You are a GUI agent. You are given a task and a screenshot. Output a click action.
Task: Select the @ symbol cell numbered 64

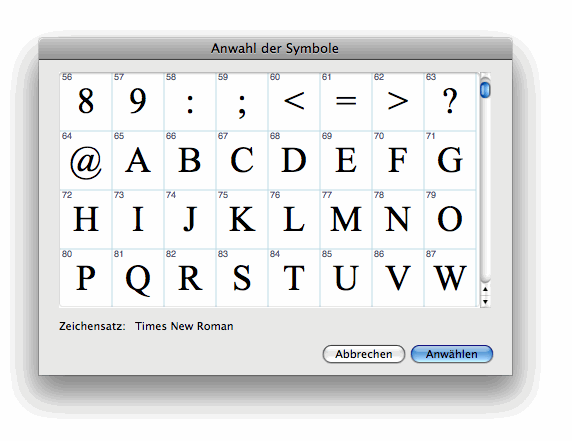86,160
